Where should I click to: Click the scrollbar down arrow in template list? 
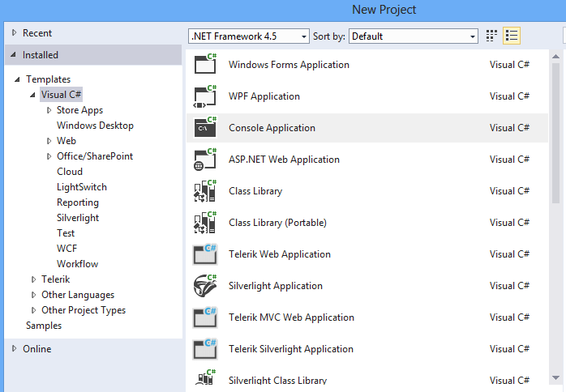(x=556, y=377)
